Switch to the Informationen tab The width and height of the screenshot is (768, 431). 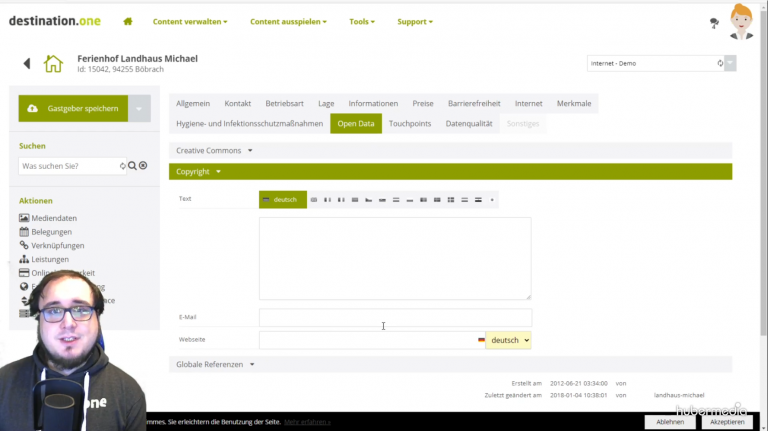pyautogui.click(x=373, y=103)
